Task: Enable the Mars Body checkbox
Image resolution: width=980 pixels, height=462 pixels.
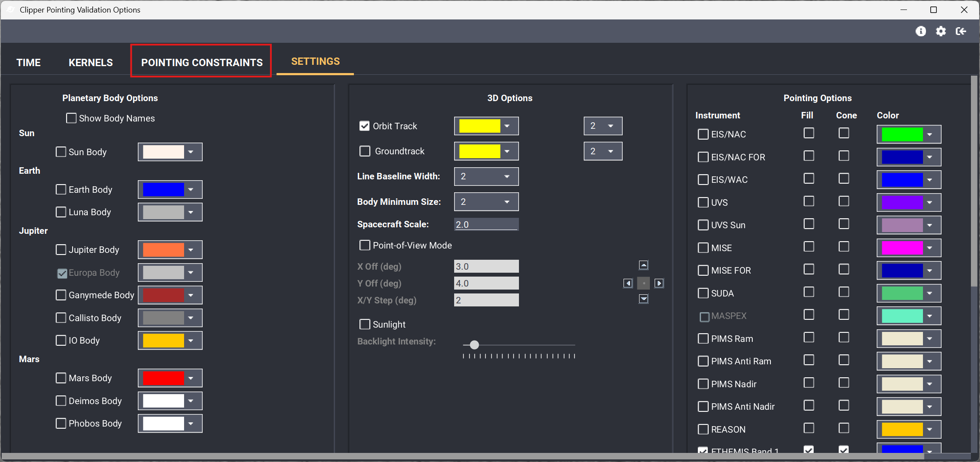Action: click(x=61, y=378)
